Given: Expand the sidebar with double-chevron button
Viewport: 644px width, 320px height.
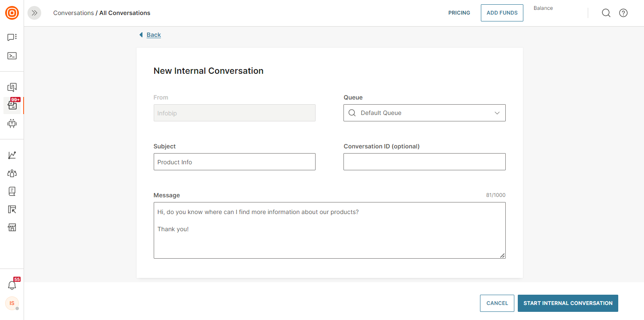Looking at the screenshot, I should click(34, 13).
